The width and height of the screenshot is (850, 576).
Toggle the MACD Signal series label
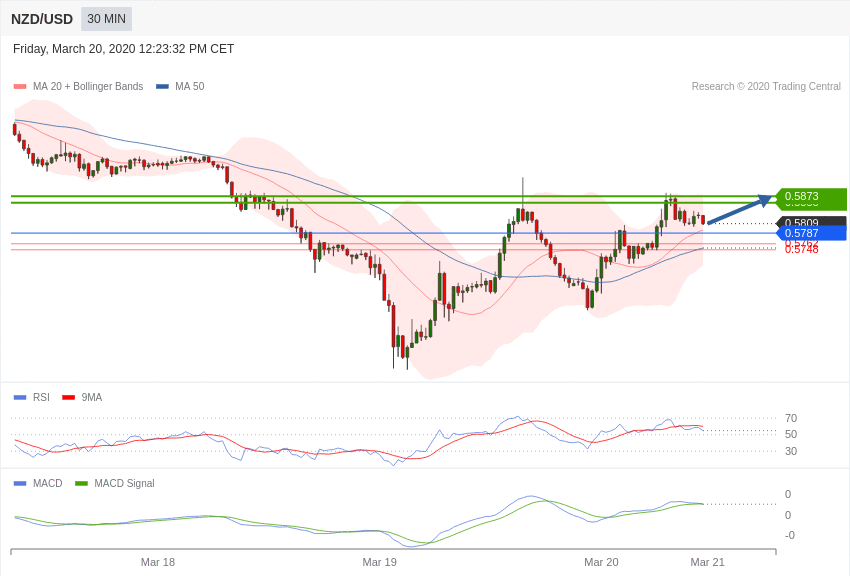(124, 484)
